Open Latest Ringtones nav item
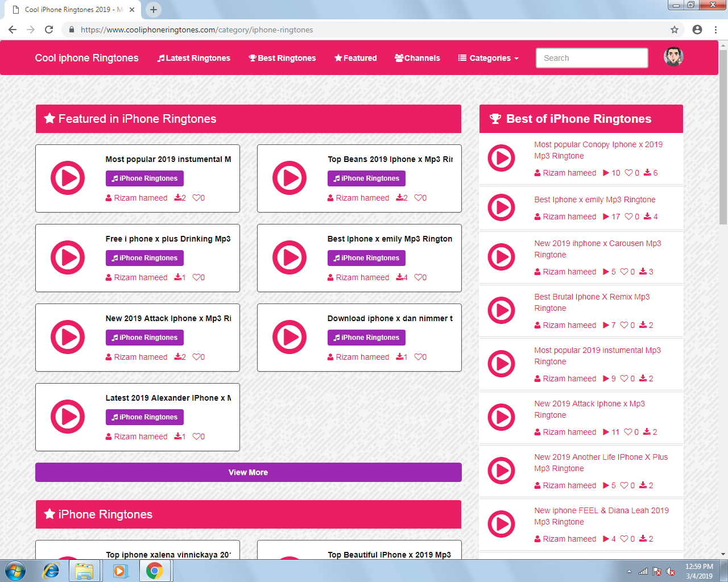Screen dimensions: 728x582 tap(194, 58)
